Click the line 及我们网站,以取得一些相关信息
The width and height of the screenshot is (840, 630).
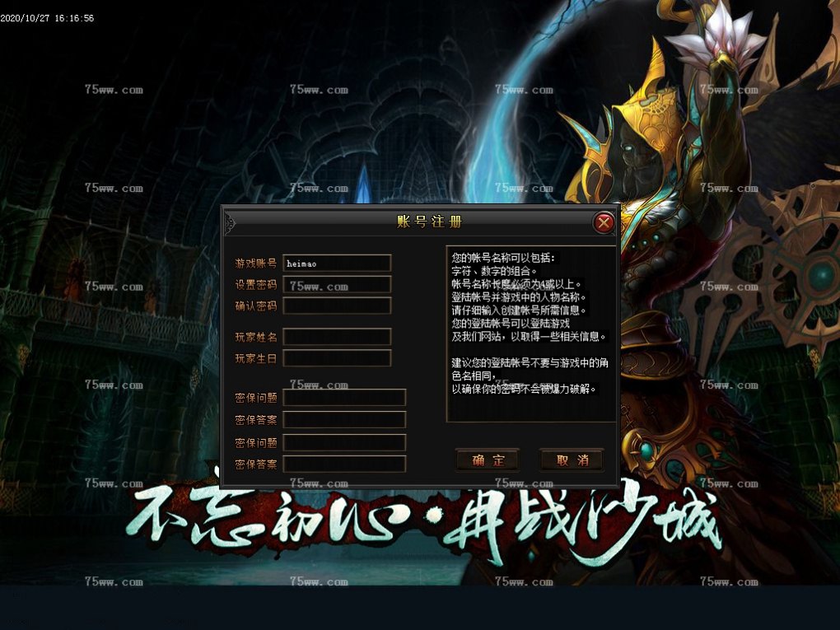(530, 337)
